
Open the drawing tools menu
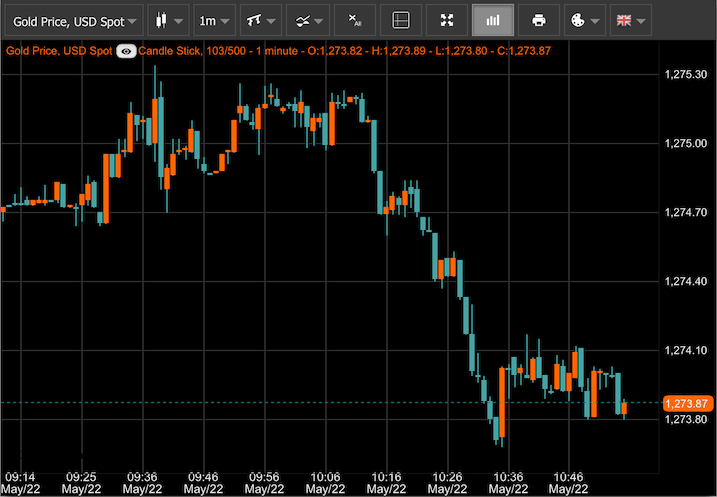click(x=260, y=20)
